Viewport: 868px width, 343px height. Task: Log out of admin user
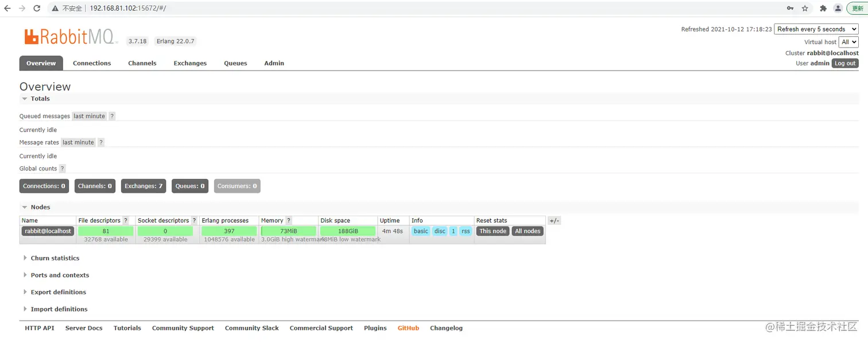click(845, 64)
